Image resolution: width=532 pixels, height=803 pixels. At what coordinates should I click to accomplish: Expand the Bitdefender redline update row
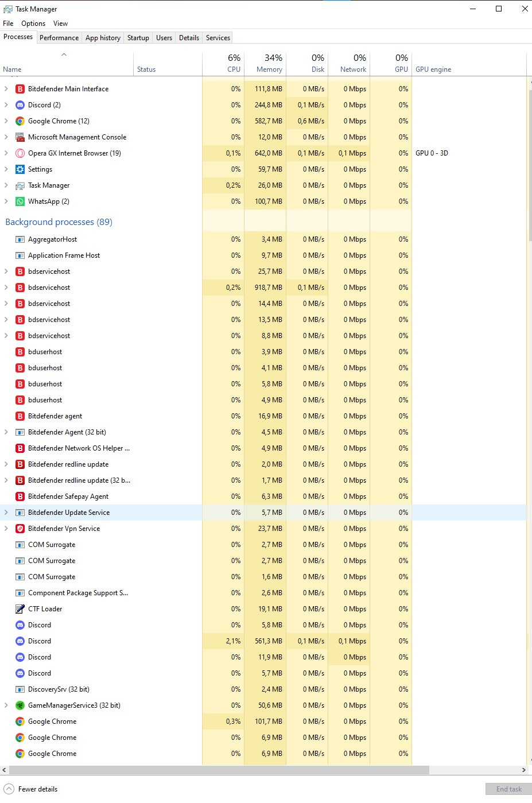point(6,464)
